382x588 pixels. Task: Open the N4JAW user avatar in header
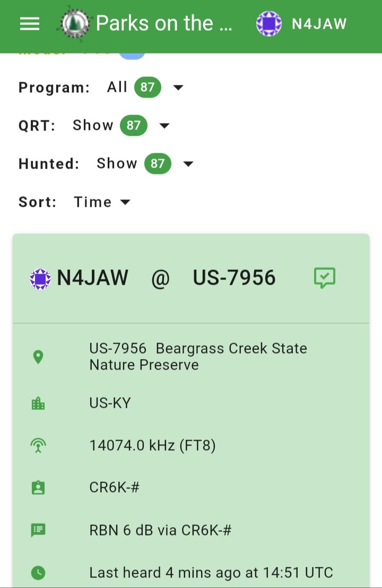(268, 24)
